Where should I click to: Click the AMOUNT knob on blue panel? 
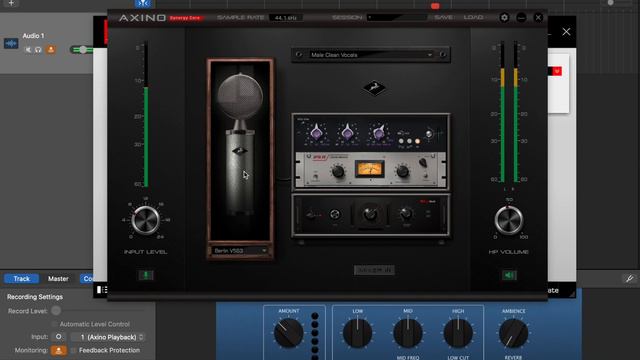289,333
